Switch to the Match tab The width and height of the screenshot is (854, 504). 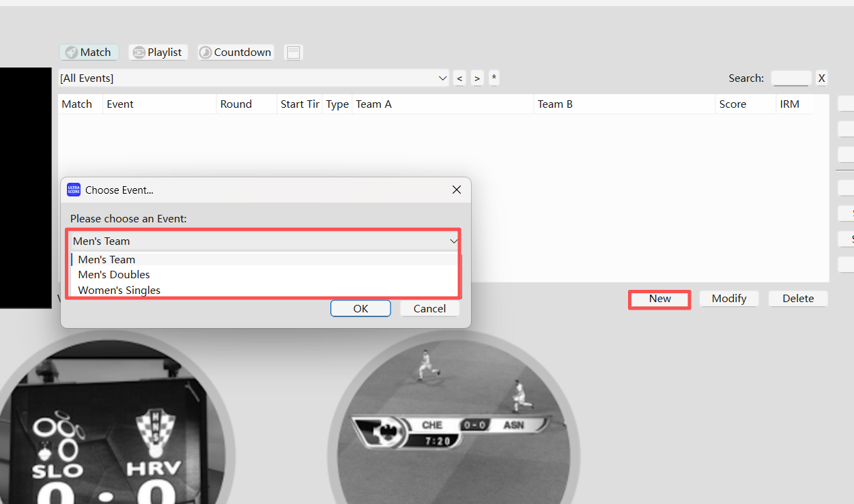(89, 53)
